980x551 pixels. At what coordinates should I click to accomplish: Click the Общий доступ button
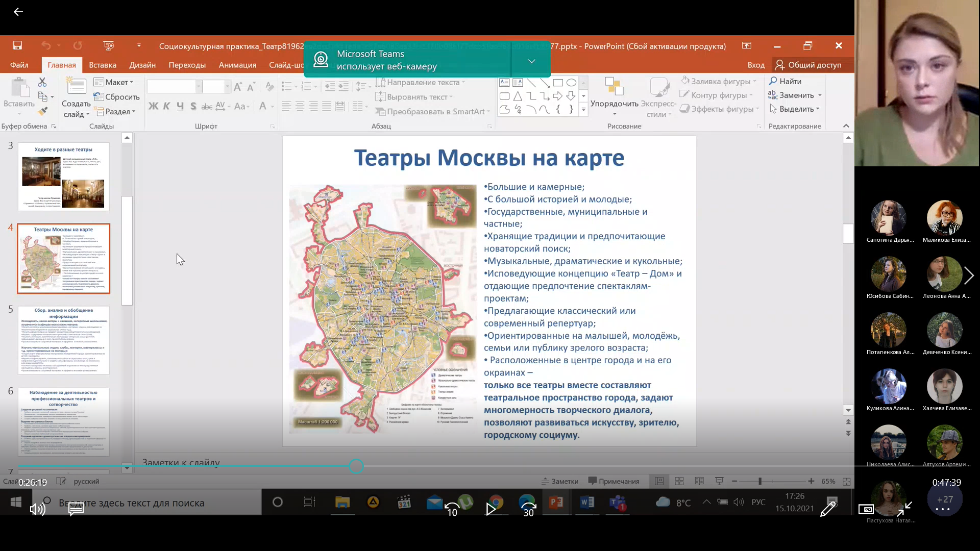[x=809, y=65]
